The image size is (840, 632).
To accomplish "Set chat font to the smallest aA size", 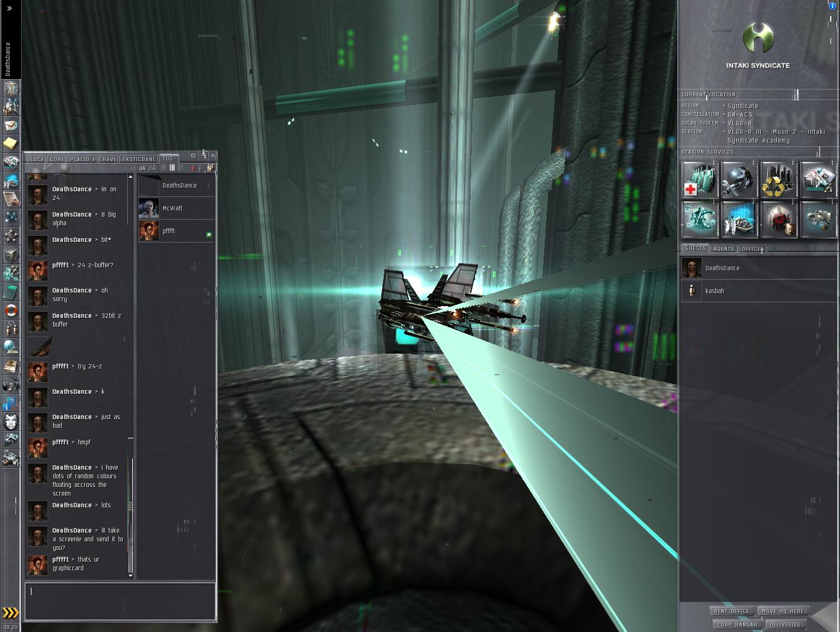I will click(133, 168).
